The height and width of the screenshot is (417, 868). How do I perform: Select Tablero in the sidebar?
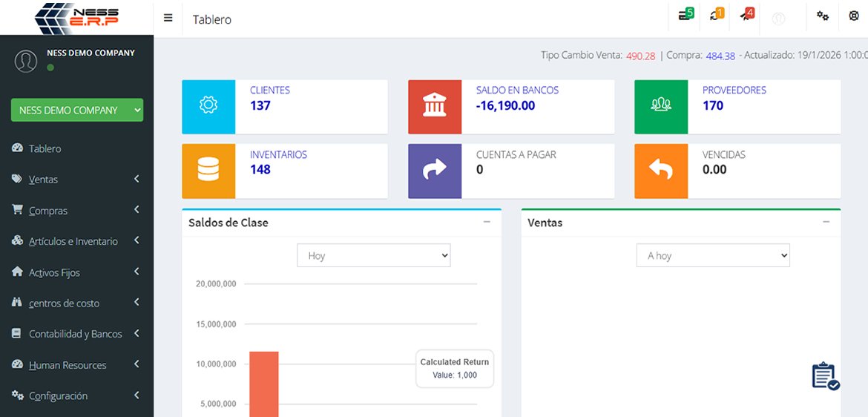[x=45, y=148]
